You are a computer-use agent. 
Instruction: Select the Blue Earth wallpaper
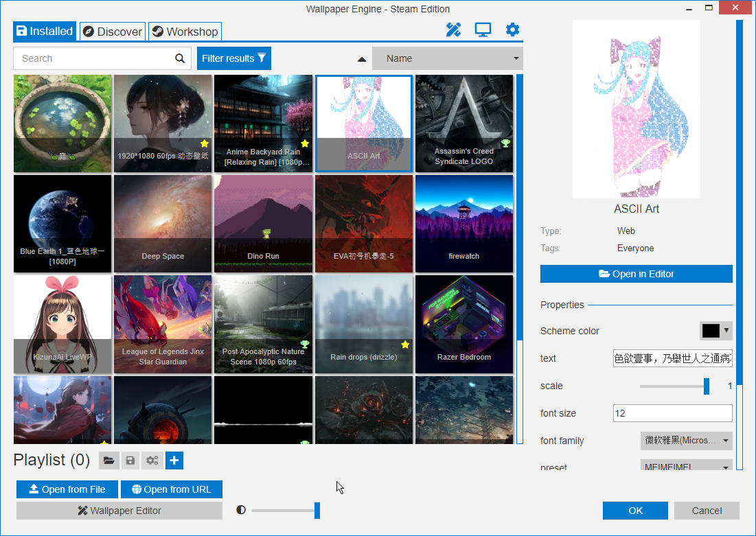coord(62,224)
